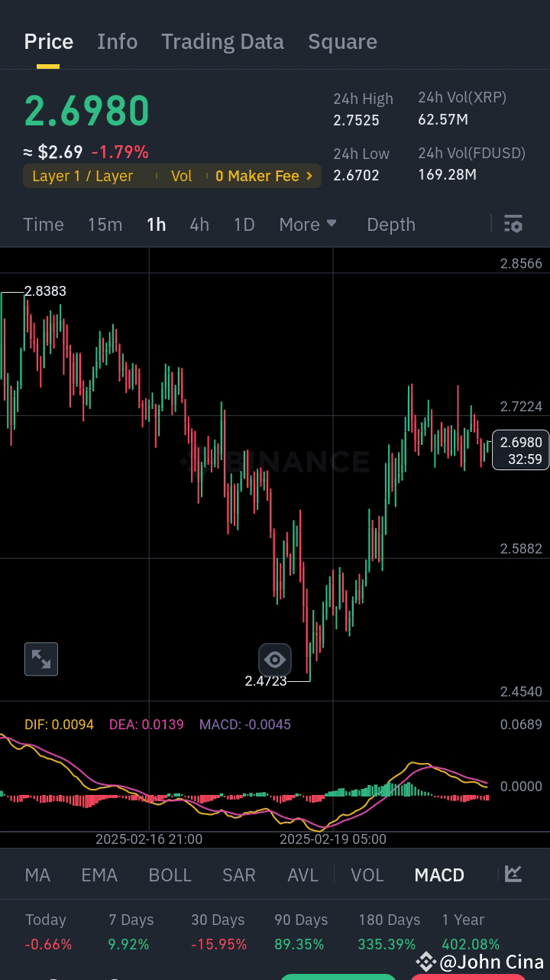
Task: Click 24h Vol(FDUSD) value 169.28M
Action: click(447, 175)
